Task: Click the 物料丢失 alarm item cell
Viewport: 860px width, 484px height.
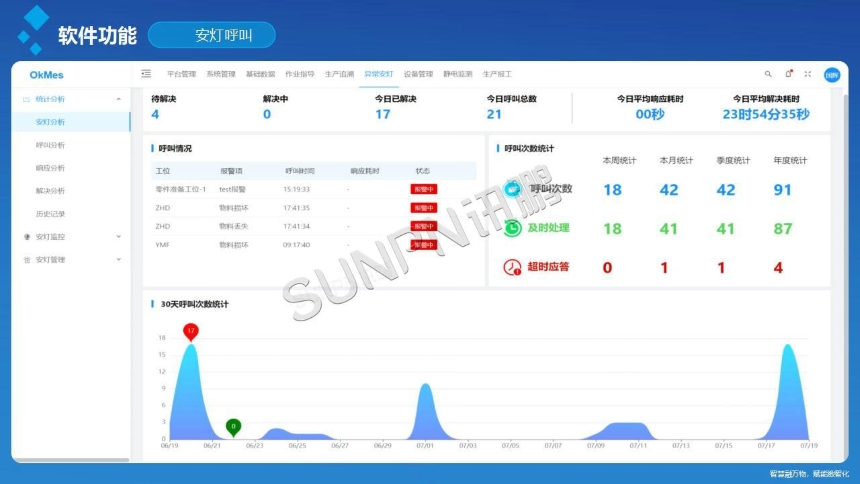Action: [x=234, y=226]
